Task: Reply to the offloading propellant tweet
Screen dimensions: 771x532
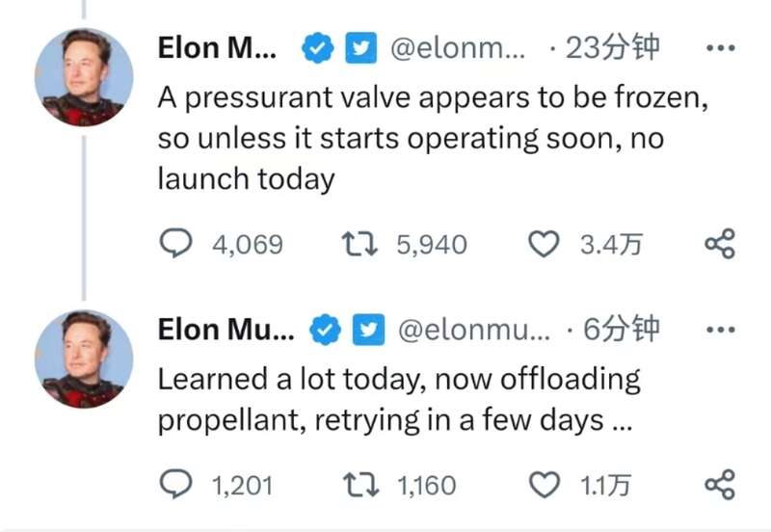Action: pyautogui.click(x=175, y=485)
